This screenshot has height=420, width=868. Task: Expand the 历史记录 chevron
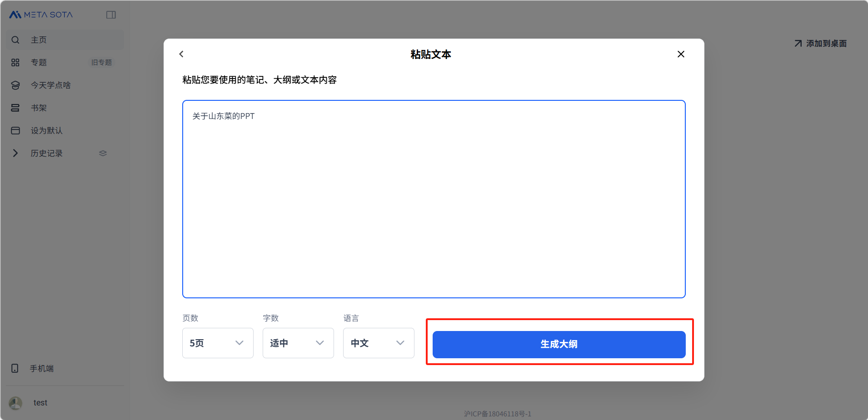pyautogui.click(x=15, y=153)
